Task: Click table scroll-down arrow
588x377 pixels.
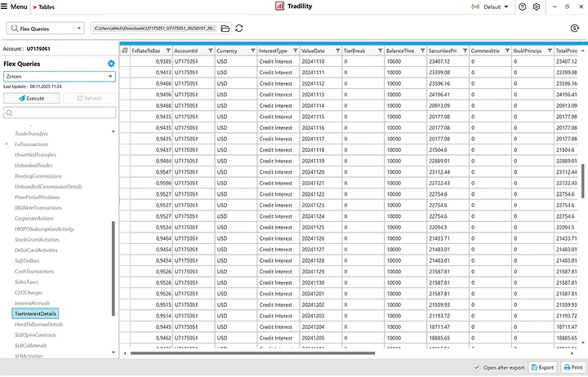Action: (x=583, y=343)
